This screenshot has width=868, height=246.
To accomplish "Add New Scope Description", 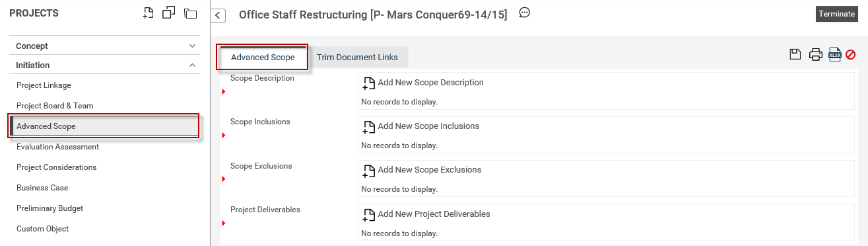I will (424, 83).
